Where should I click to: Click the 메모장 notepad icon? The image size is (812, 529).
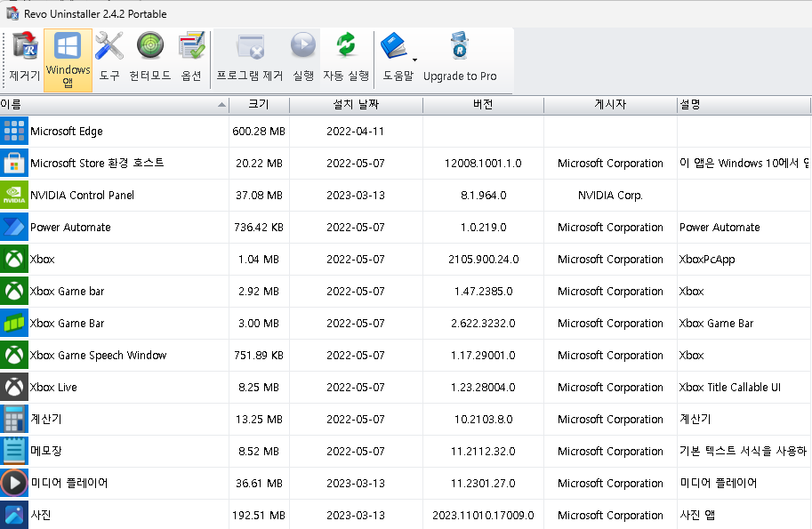tap(14, 452)
